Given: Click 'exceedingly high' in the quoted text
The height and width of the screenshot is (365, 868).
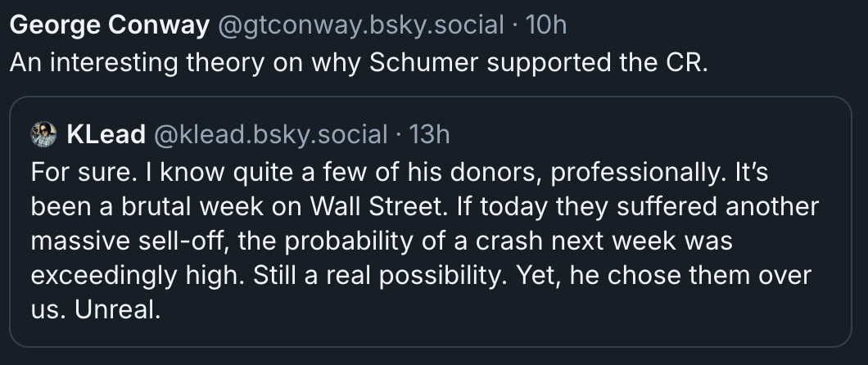Looking at the screenshot, I should point(129,275).
